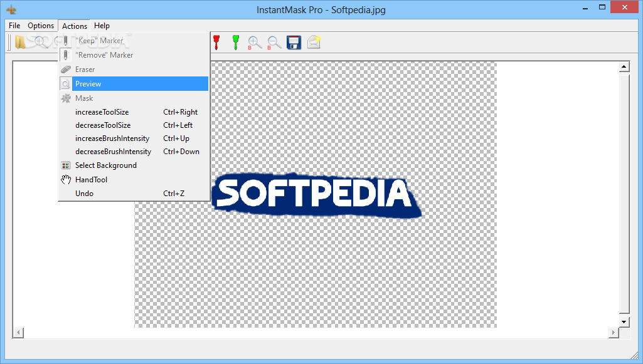
Task: Select decreaseBrushIntensity menu item
Action: [x=134, y=151]
